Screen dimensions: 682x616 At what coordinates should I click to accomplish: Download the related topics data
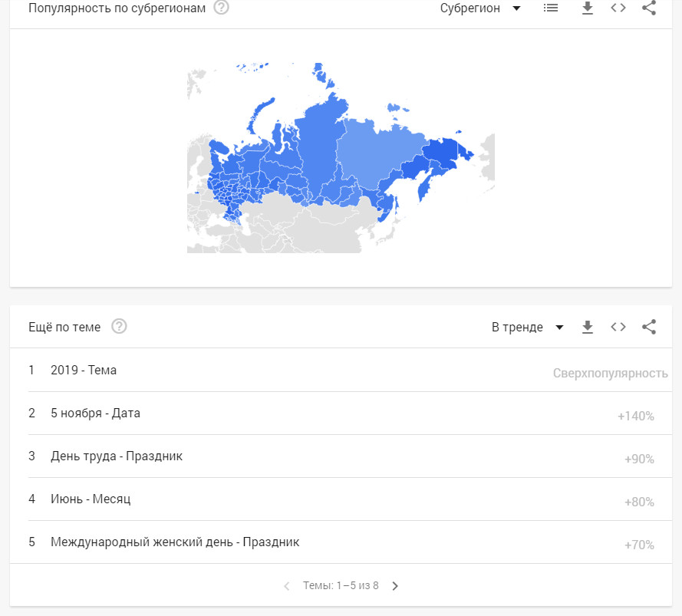pos(588,328)
